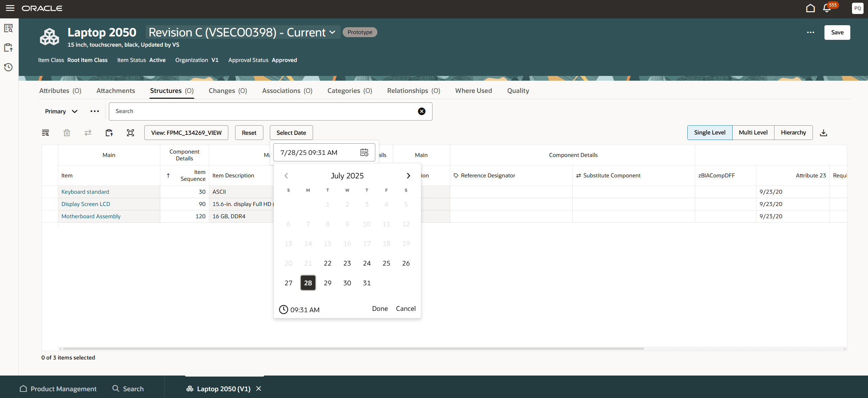The width and height of the screenshot is (868, 398).
Task: Open the item history icon in sidebar
Action: tap(9, 67)
